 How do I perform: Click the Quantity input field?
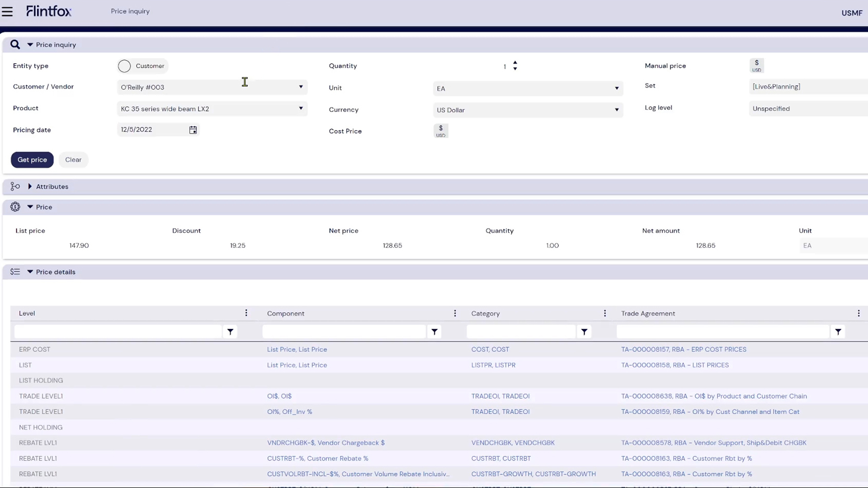pos(470,66)
